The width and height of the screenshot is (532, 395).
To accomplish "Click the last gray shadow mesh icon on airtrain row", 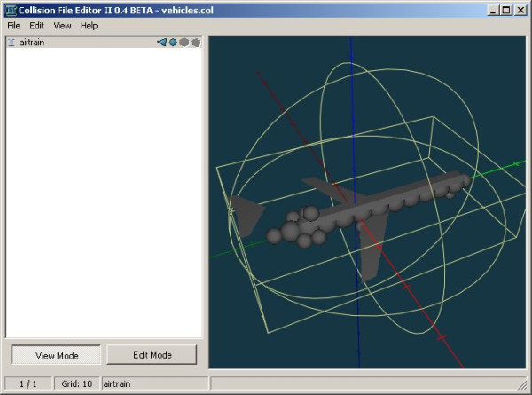I will [196, 43].
